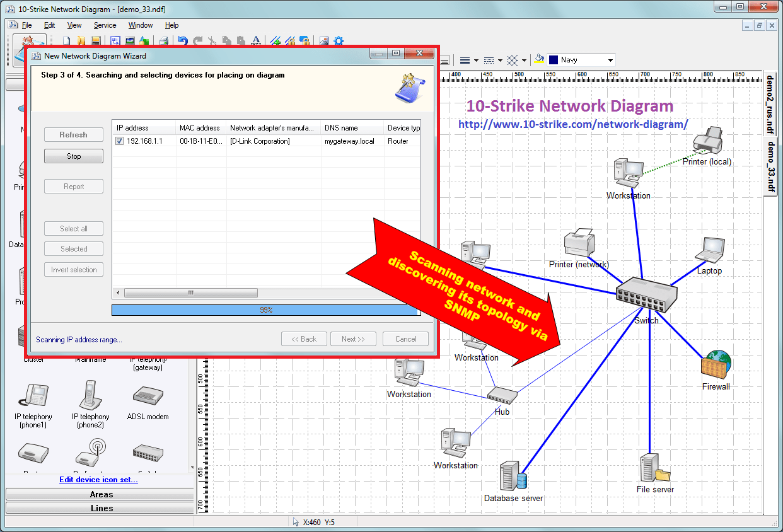Click the Navy fill color swatch
This screenshot has width=783, height=532.
(x=554, y=60)
